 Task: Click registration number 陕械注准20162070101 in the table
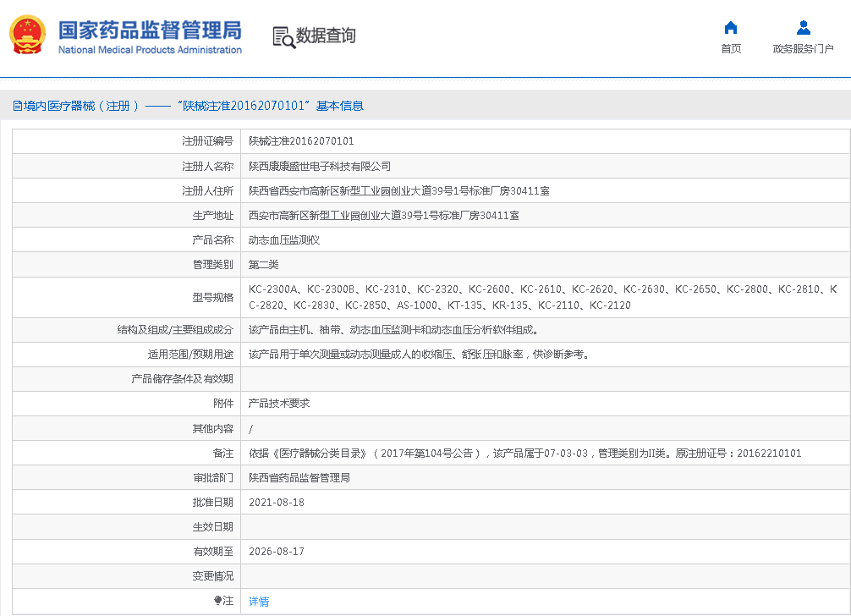click(x=301, y=141)
